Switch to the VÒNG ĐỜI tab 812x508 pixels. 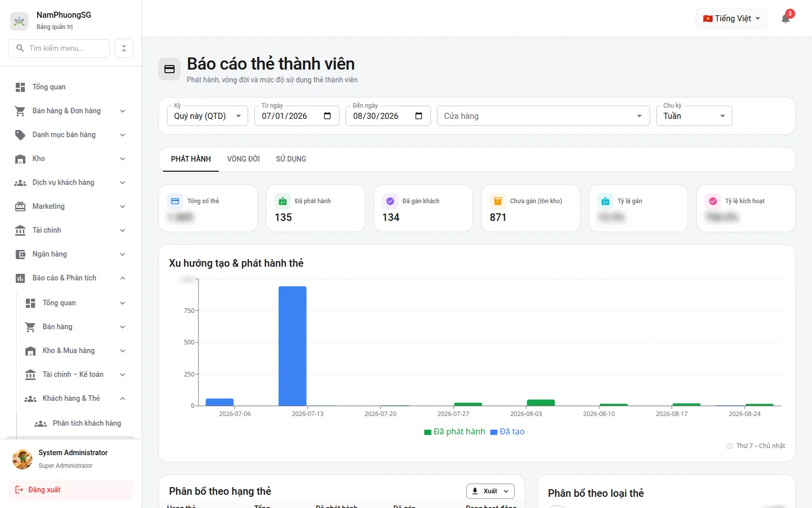(244, 159)
